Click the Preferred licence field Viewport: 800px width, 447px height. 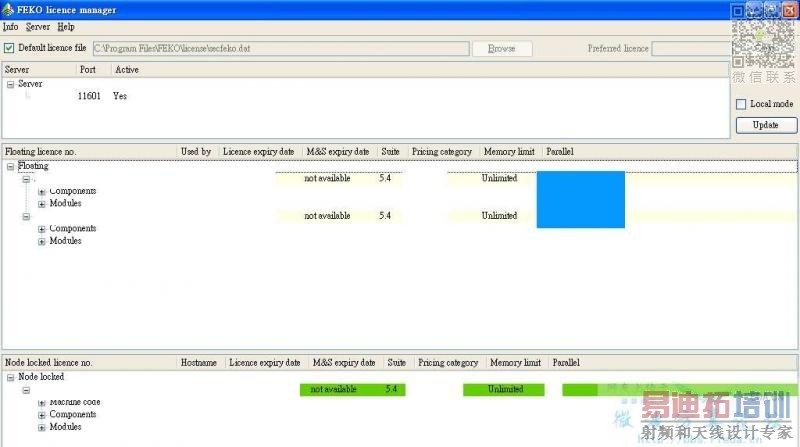click(691, 48)
